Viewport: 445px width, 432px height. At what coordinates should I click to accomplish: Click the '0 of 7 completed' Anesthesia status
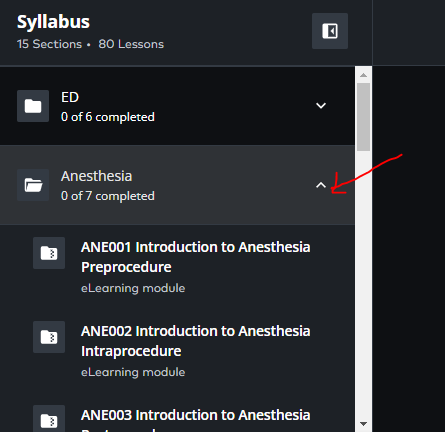108,196
